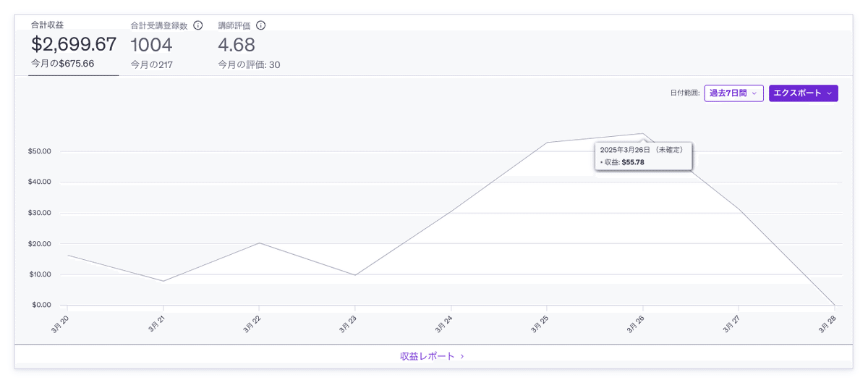Click info icon next to 合計受講登録数
The height and width of the screenshot is (383, 868).
(x=198, y=25)
